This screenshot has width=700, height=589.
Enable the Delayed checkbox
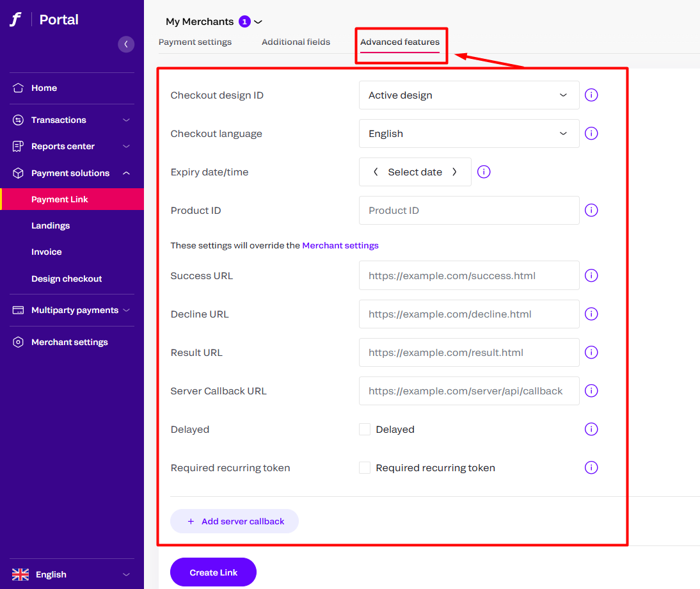[x=364, y=429]
